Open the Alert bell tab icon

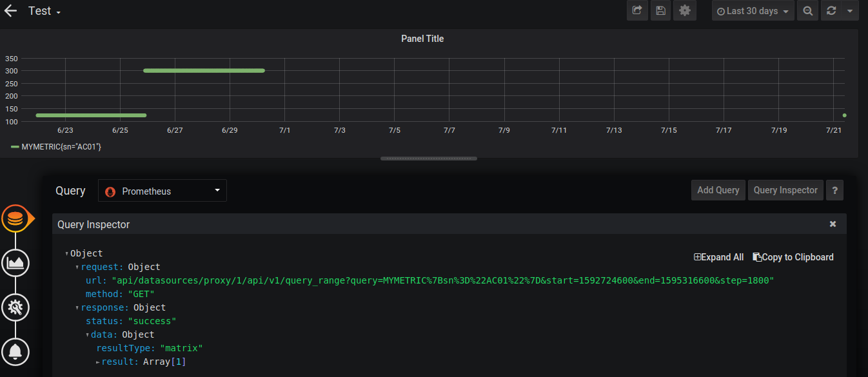pyautogui.click(x=15, y=351)
